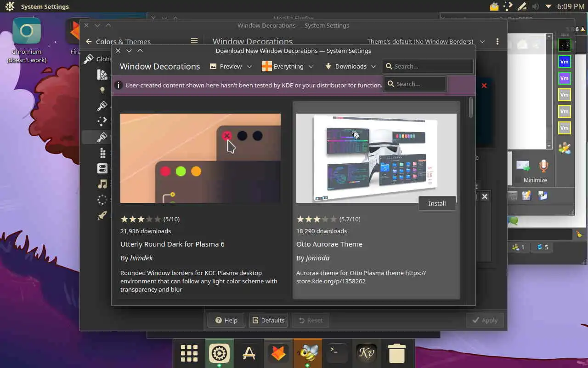588x368 pixels.
Task: Open the highlighted Window Decorations brush sidebar icon
Action: [102, 137]
